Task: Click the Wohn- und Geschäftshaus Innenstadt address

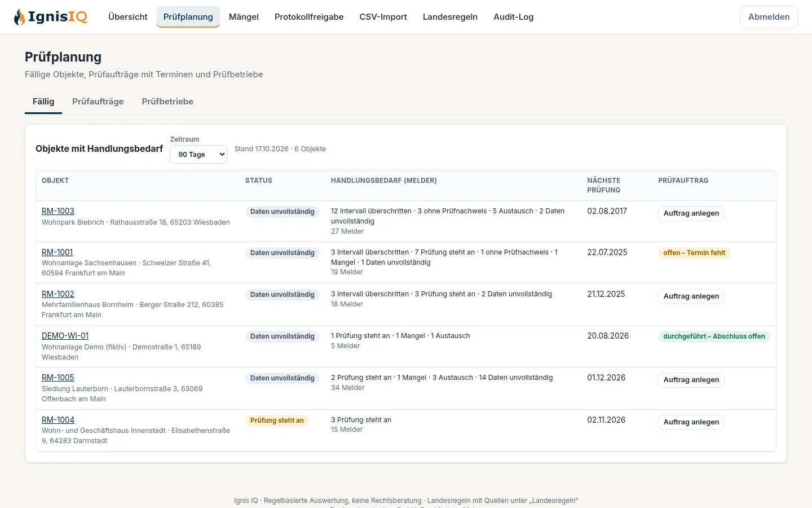Action: click(x=136, y=436)
